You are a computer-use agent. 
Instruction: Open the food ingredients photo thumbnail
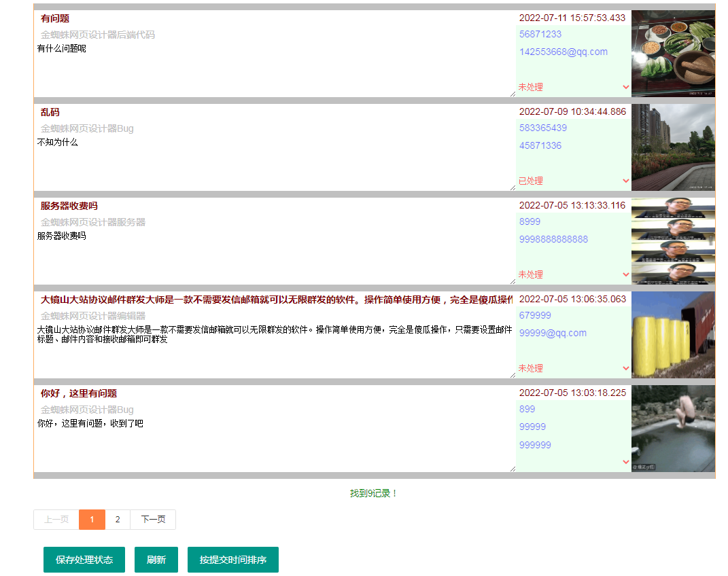point(673,54)
